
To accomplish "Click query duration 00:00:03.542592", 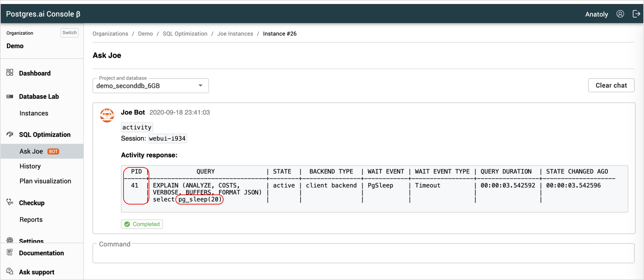I will click(x=508, y=185).
